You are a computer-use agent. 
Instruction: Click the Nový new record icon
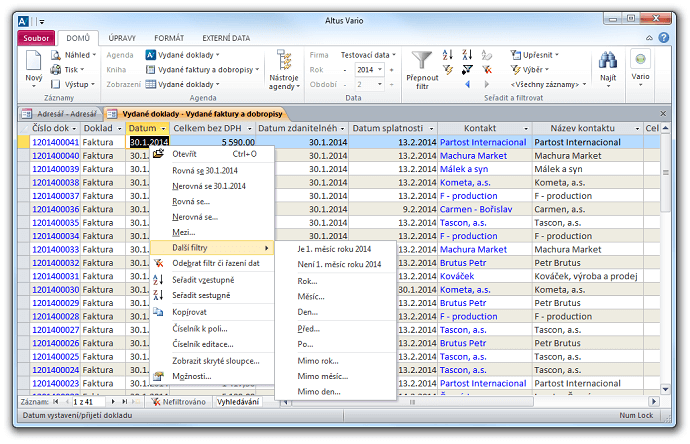click(x=33, y=60)
